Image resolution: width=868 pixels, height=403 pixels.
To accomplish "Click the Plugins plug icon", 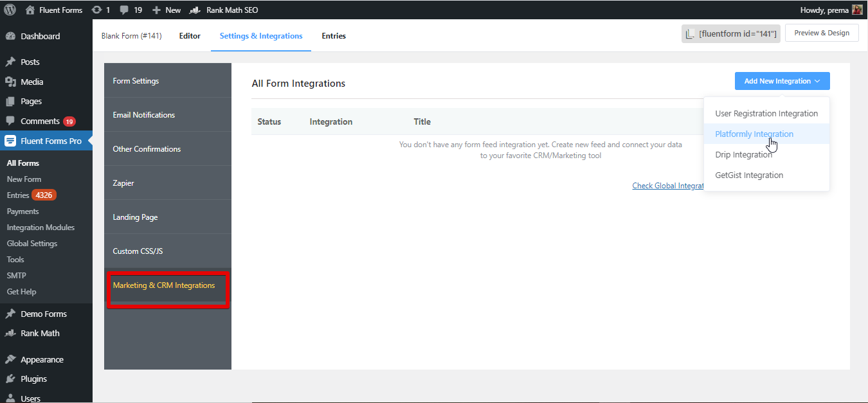I will [10, 379].
